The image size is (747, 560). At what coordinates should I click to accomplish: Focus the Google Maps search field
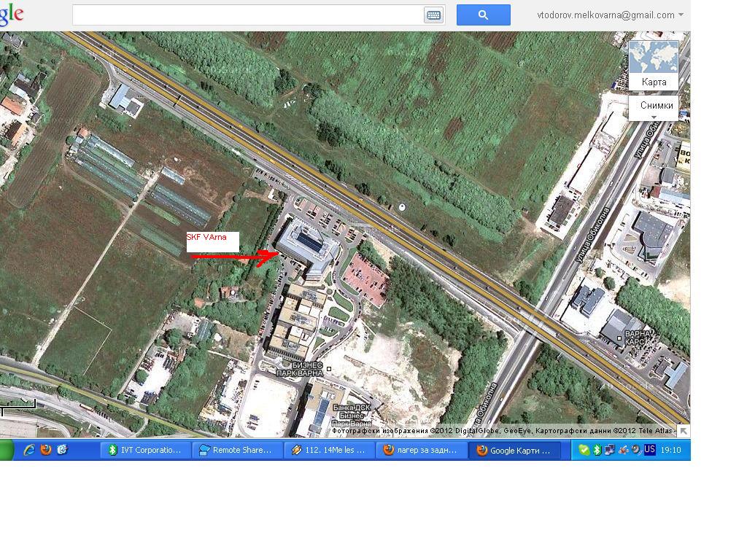pyautogui.click(x=248, y=15)
